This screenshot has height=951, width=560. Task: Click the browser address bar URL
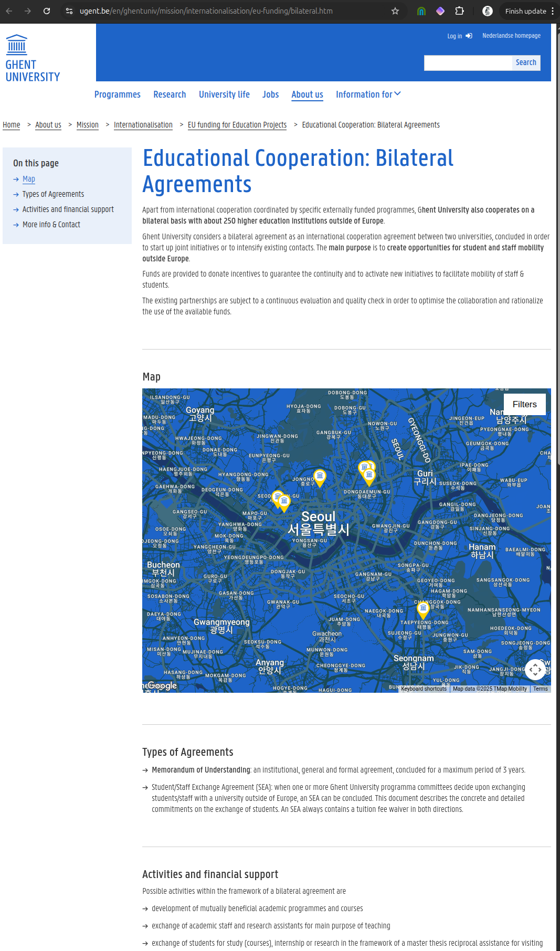(206, 11)
